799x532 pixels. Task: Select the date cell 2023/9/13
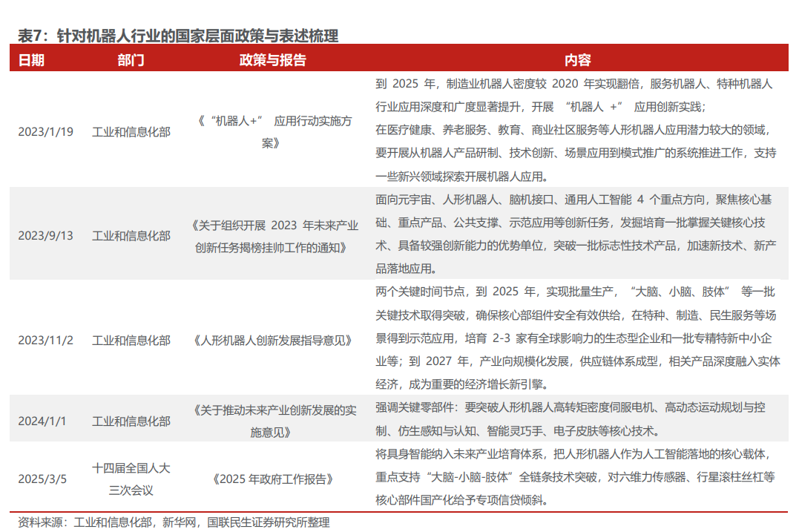click(46, 236)
